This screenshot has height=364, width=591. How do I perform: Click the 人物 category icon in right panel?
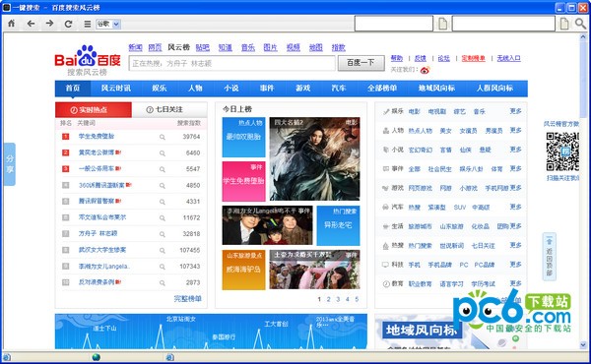386,131
